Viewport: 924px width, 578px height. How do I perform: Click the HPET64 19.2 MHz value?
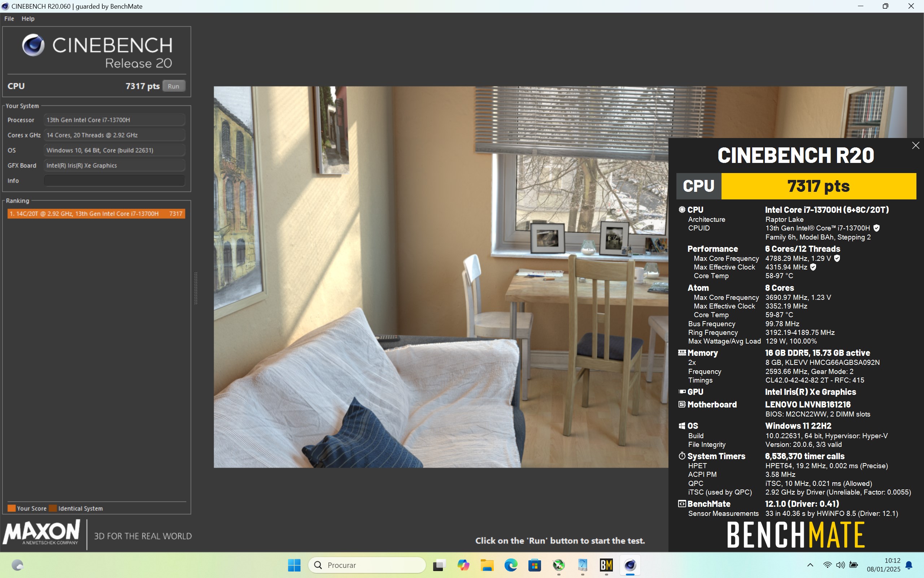click(x=827, y=466)
